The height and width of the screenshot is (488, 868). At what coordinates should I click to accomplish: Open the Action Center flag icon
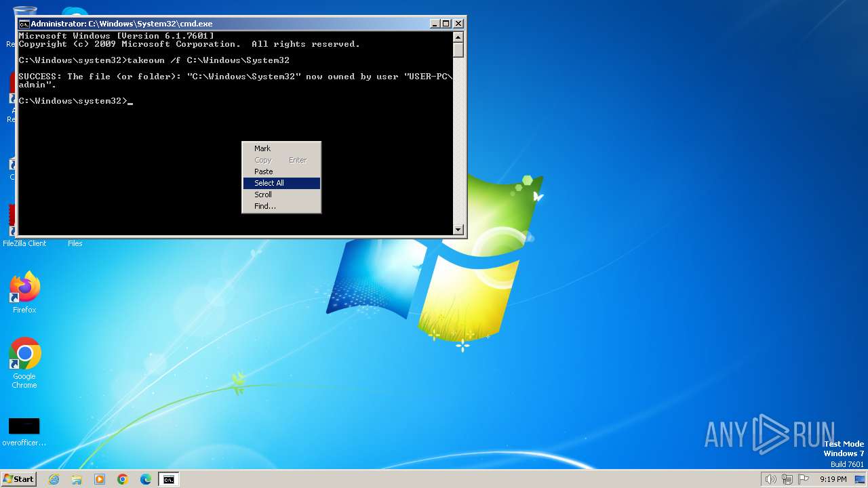click(x=804, y=479)
